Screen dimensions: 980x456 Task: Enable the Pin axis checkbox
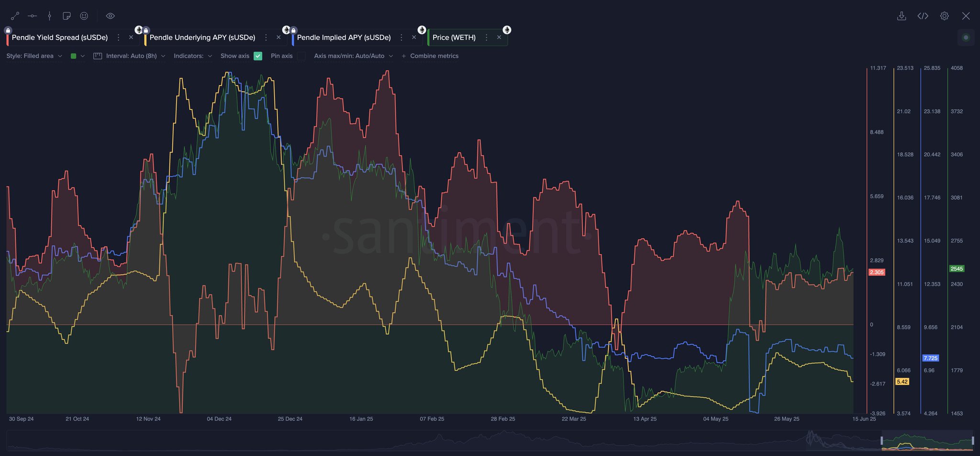coord(301,56)
